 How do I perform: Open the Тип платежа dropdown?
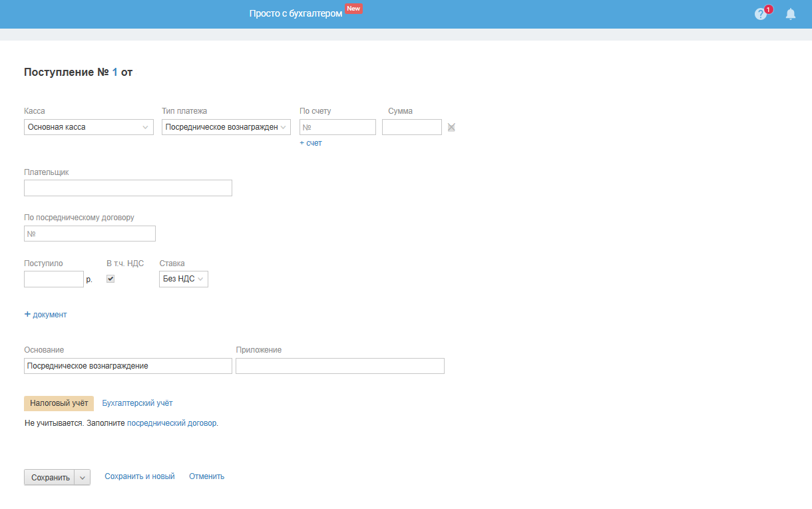point(226,127)
